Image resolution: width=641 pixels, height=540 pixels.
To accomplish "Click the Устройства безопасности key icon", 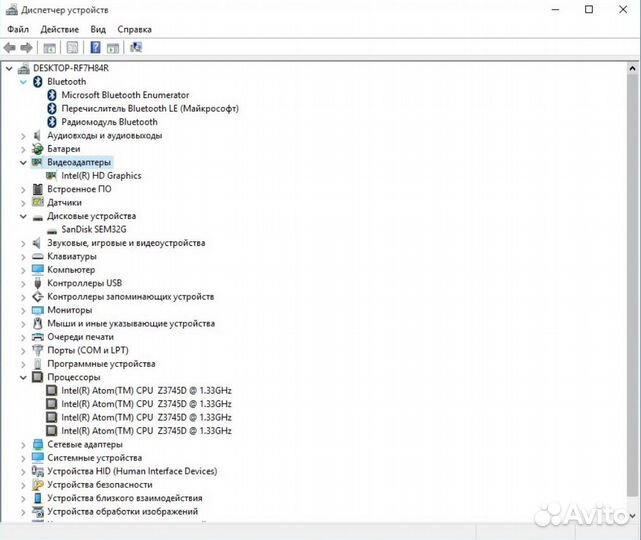I will pyautogui.click(x=38, y=485).
